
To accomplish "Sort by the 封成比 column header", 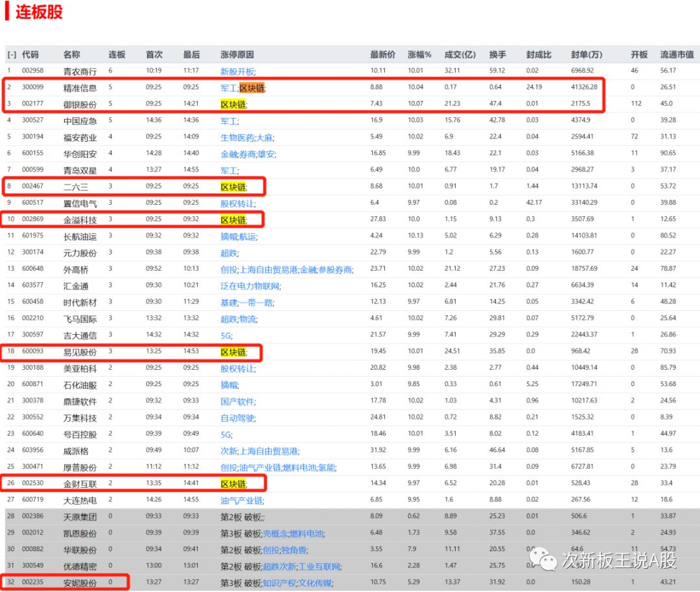I will 539,55.
